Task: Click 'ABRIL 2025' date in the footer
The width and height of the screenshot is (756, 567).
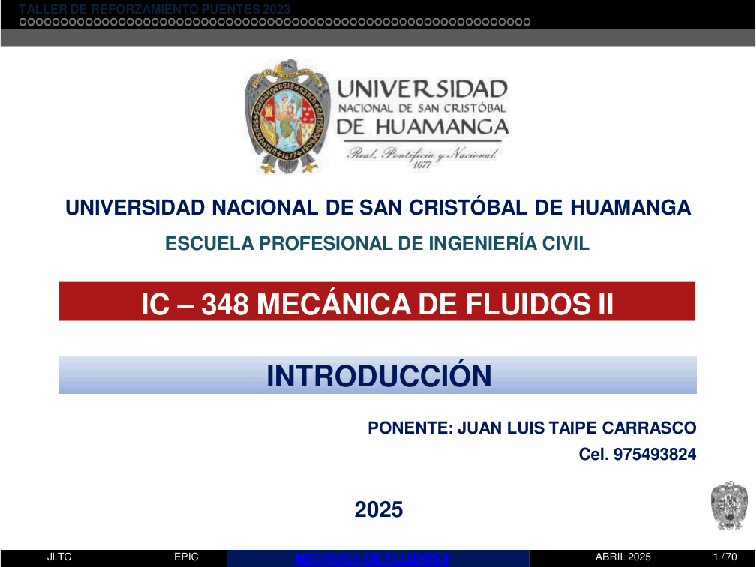Action: [x=623, y=556]
